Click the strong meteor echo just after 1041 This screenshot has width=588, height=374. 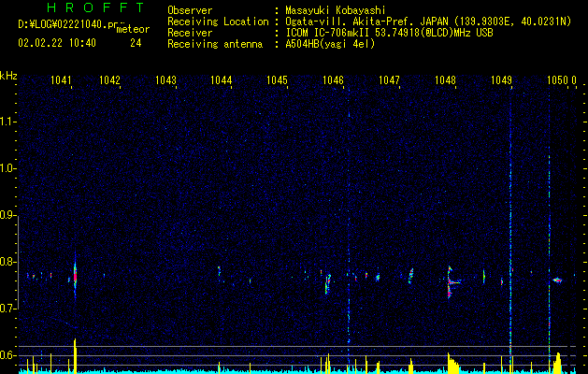tap(75, 276)
